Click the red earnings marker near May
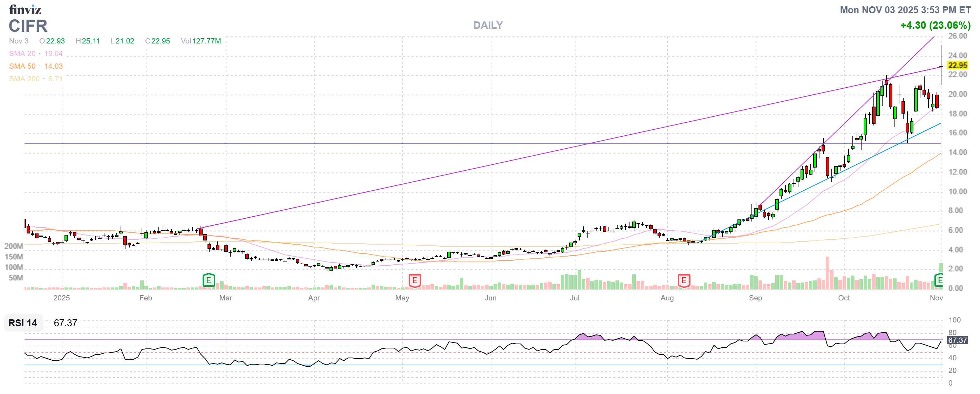Viewport: 980px width, 394px height. [x=414, y=281]
